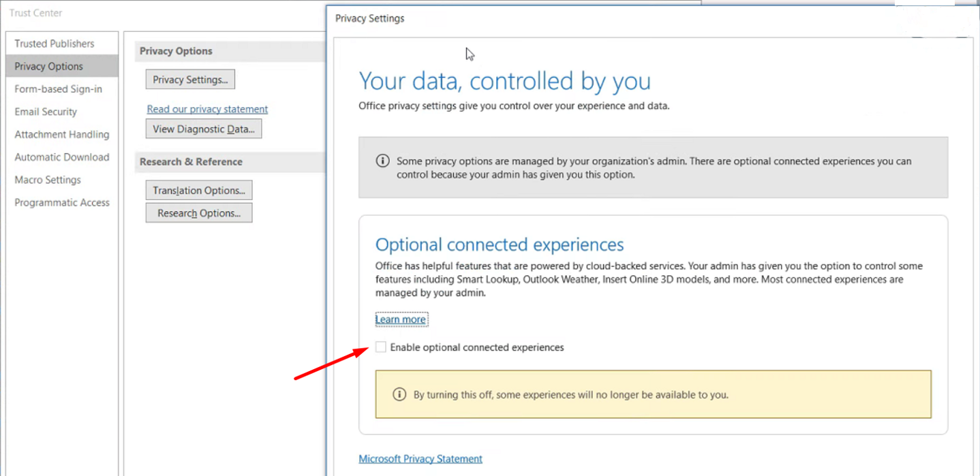This screenshot has height=476, width=980.
Task: Select Trusted Publishers in Trust Center sidebar
Action: click(55, 44)
